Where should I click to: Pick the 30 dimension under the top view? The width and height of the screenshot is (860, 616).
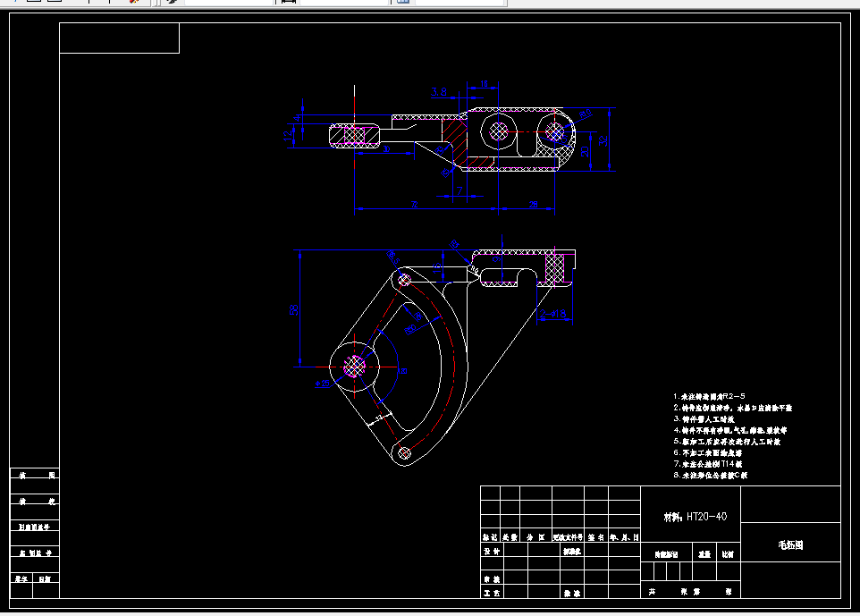pyautogui.click(x=386, y=149)
